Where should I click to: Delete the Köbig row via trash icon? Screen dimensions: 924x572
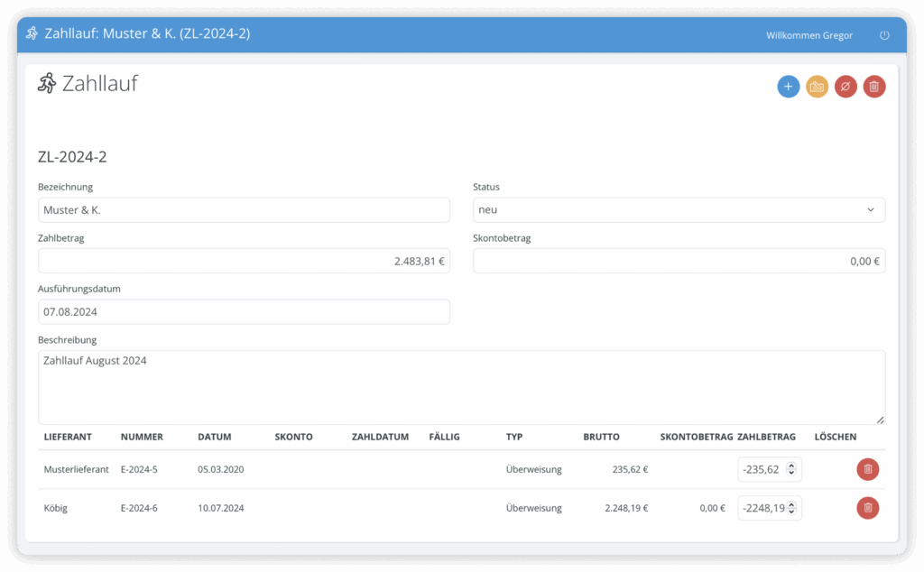tap(867, 508)
